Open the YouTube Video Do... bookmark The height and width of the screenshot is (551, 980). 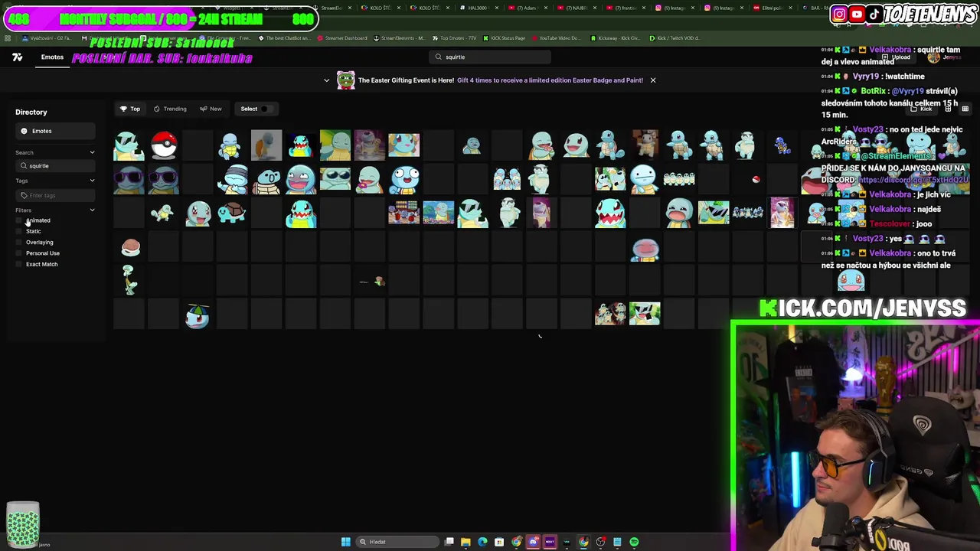click(x=556, y=37)
